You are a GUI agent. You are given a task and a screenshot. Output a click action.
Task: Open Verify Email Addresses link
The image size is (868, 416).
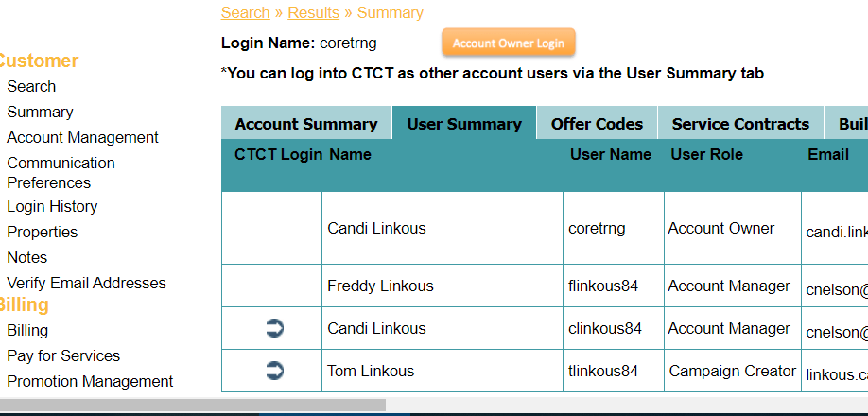[x=86, y=283]
